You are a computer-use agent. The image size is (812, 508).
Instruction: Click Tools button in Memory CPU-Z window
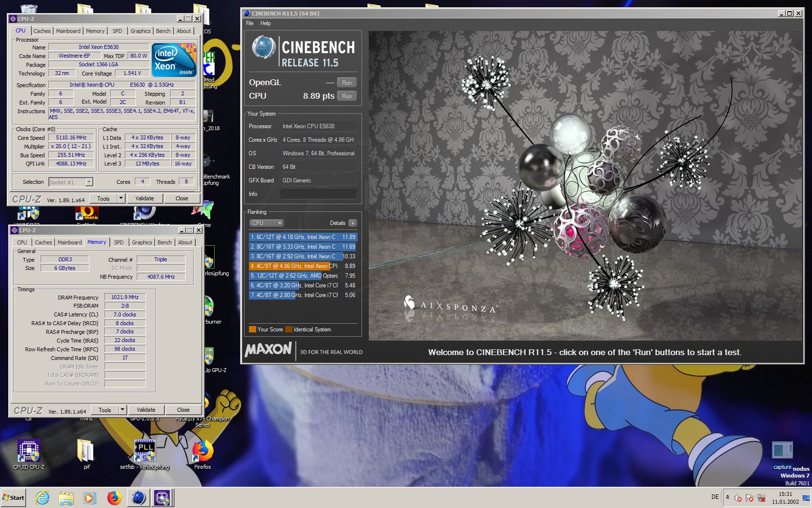pos(105,410)
